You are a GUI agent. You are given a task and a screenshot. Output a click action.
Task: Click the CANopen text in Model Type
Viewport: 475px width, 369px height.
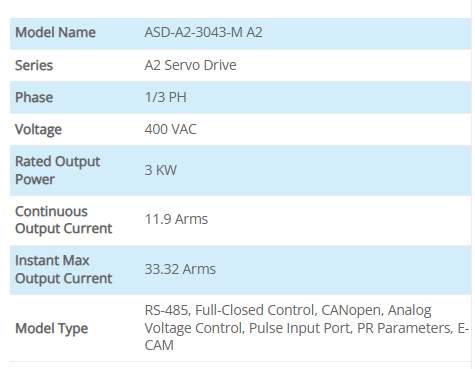[x=352, y=311]
